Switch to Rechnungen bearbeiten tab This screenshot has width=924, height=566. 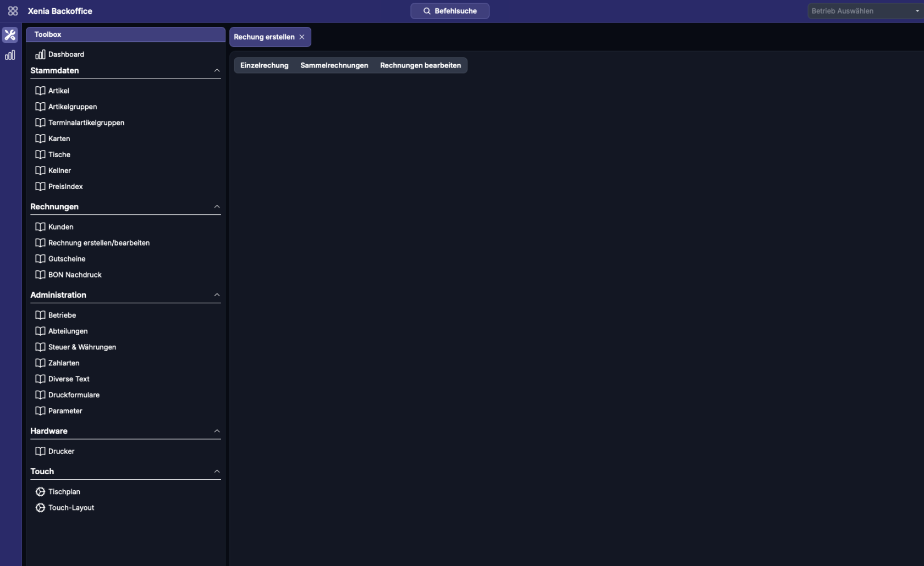(420, 65)
